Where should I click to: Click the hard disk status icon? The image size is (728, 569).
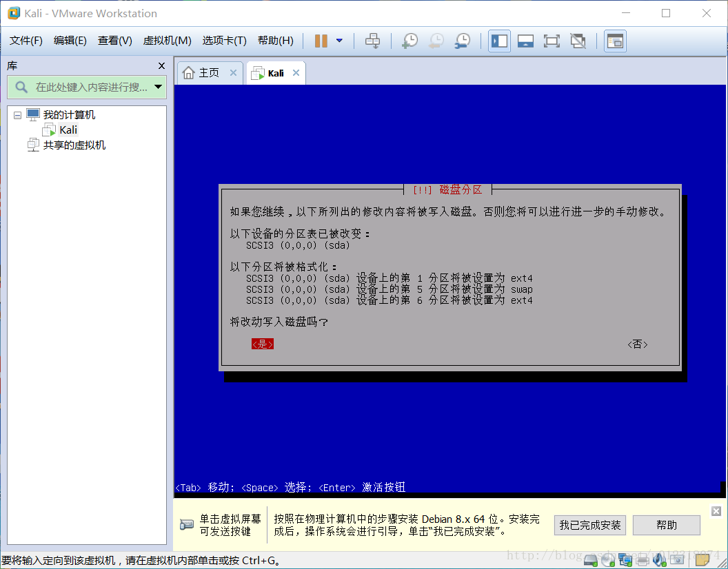tap(591, 561)
